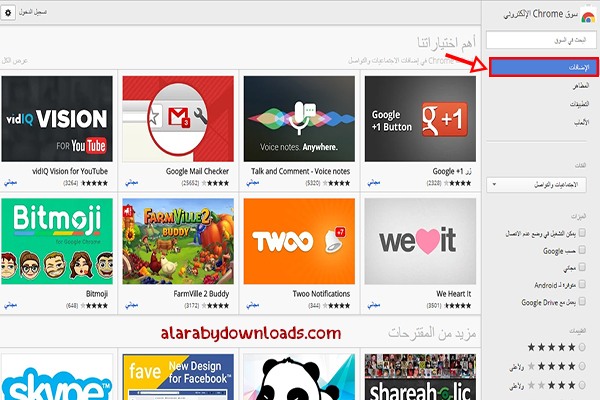Screen dimensions: 600x400
Task: Open the Google Mail Checker thumbnail
Action: [x=178, y=119]
